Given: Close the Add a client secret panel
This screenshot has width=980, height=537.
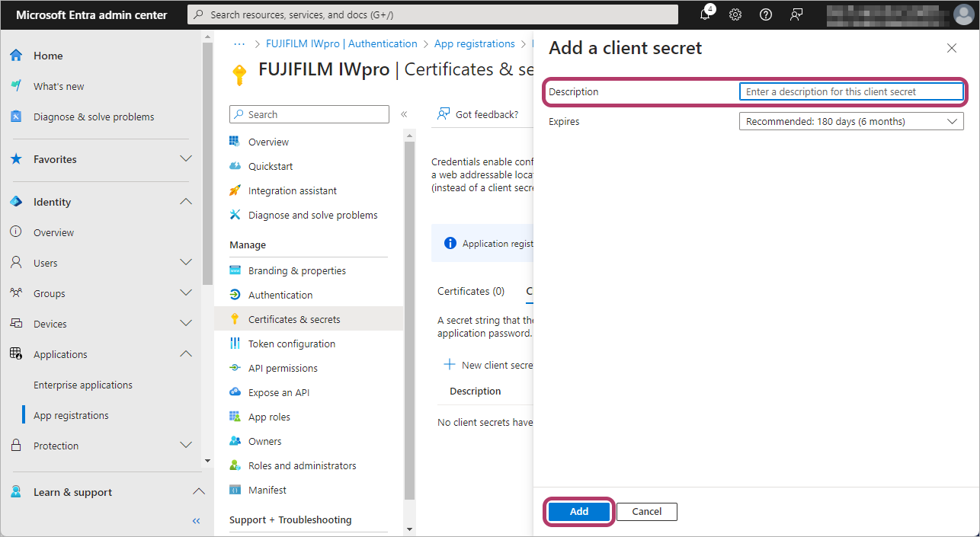Looking at the screenshot, I should pyautogui.click(x=951, y=48).
